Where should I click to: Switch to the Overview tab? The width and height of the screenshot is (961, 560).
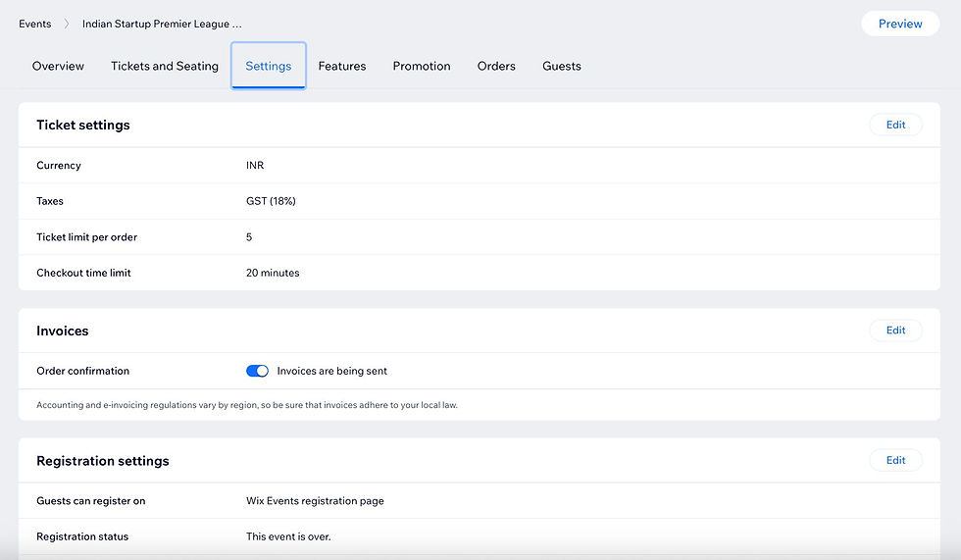(x=58, y=66)
